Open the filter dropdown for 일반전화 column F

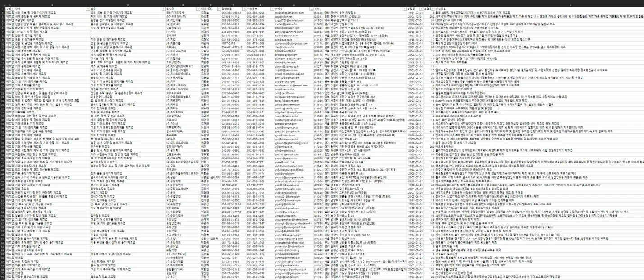point(244,9)
